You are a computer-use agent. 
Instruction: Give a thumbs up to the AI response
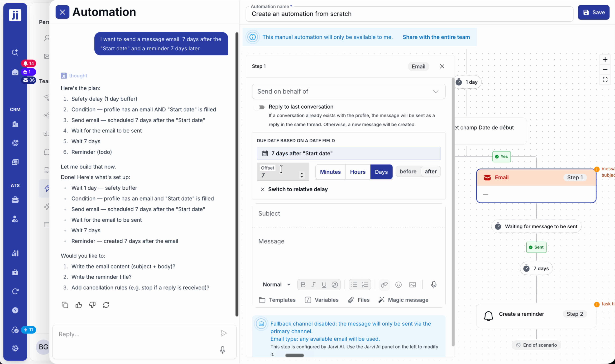coord(78,305)
